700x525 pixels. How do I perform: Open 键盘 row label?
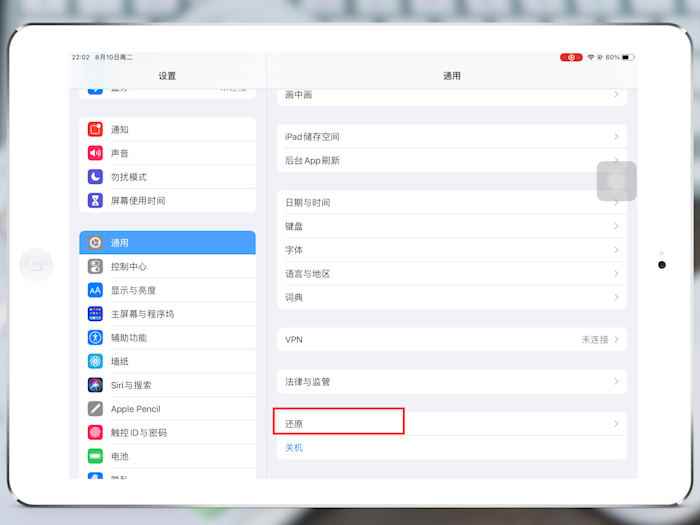tap(294, 226)
